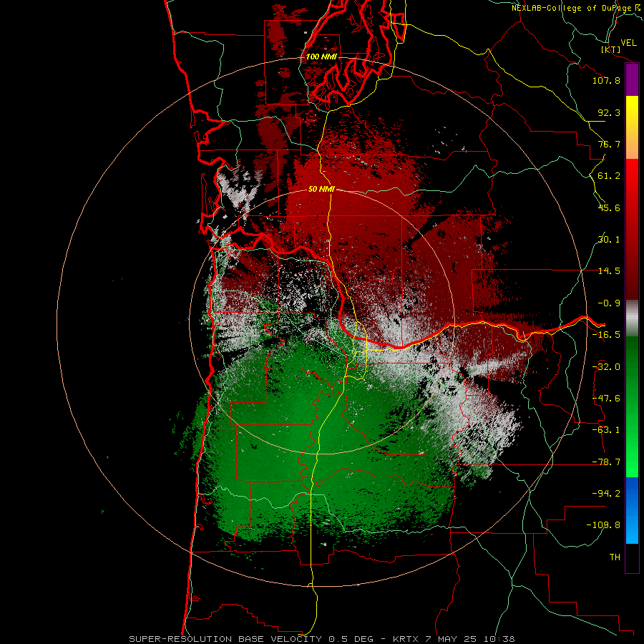The image size is (644, 644).
Task: Click the 50 NMI range ring label
Action: tap(321, 189)
